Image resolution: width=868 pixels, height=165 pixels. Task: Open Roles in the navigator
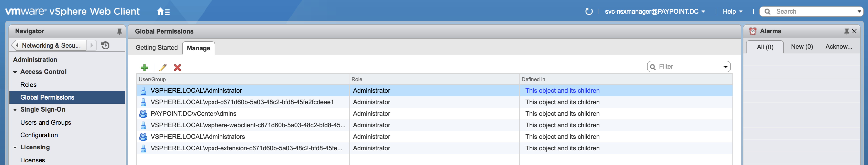pyautogui.click(x=28, y=85)
